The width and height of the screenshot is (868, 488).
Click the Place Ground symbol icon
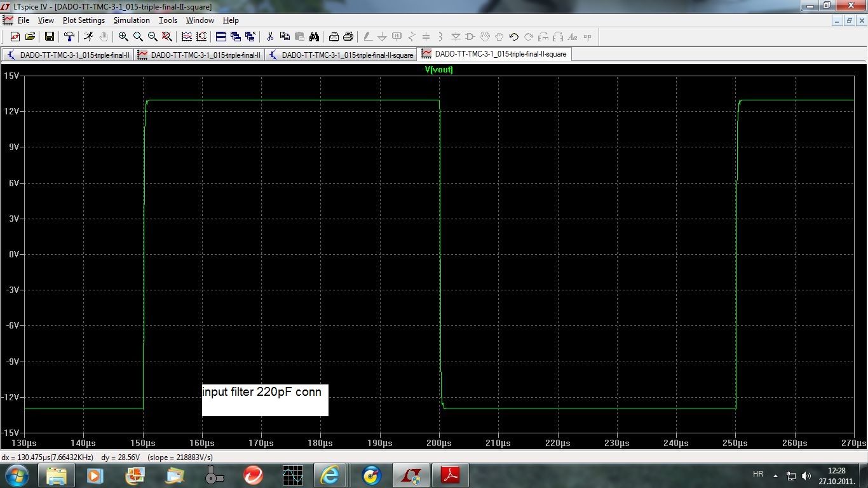coord(383,37)
